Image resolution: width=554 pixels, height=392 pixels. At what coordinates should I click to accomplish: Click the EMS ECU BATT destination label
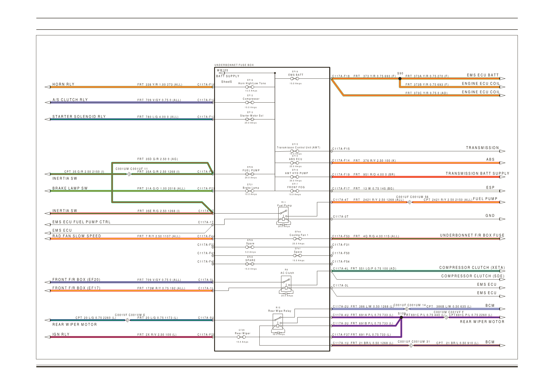(483, 75)
